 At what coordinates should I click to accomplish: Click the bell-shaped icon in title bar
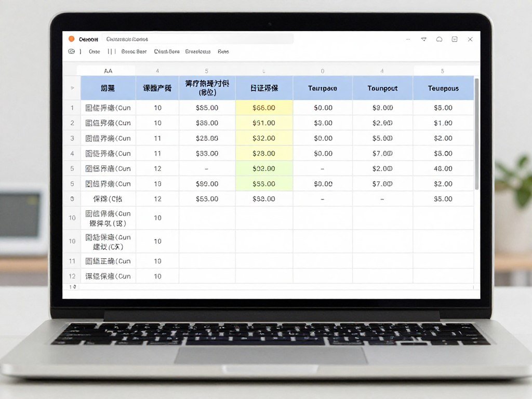439,39
